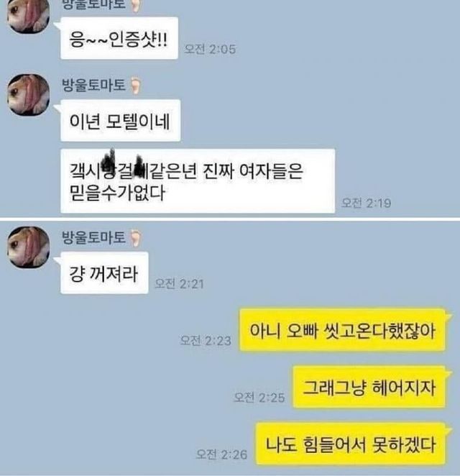Viewport: 460px width, 476px height.
Task: Tap foot emoji next to lower 방울토마토 name
Action: [136, 238]
